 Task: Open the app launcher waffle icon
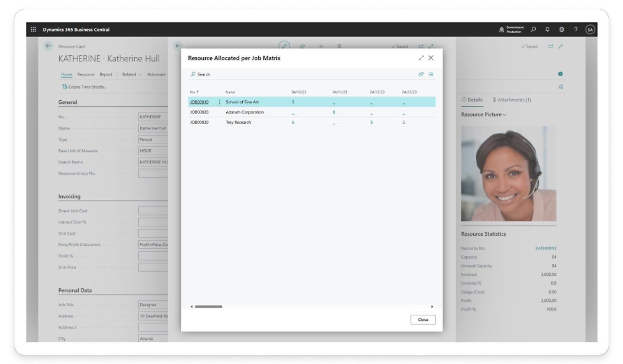click(33, 30)
